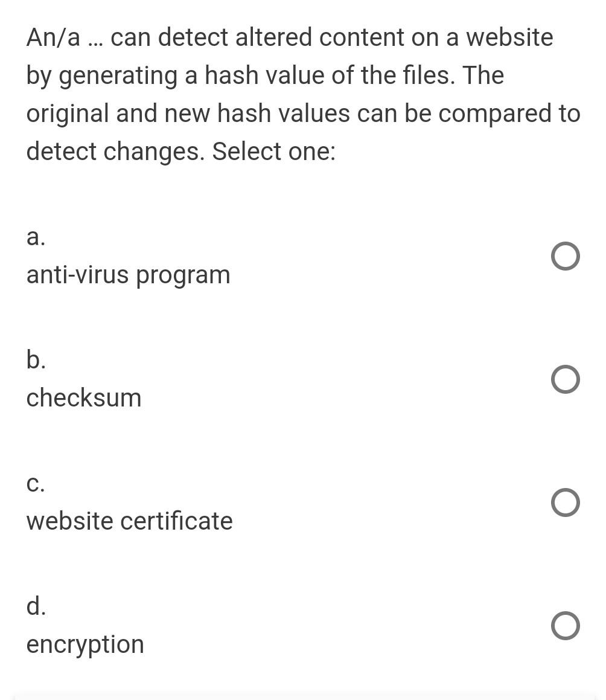Viewport: 606px width, 700px height.
Task: Click the element at the bottom edge
Action: (303, 696)
